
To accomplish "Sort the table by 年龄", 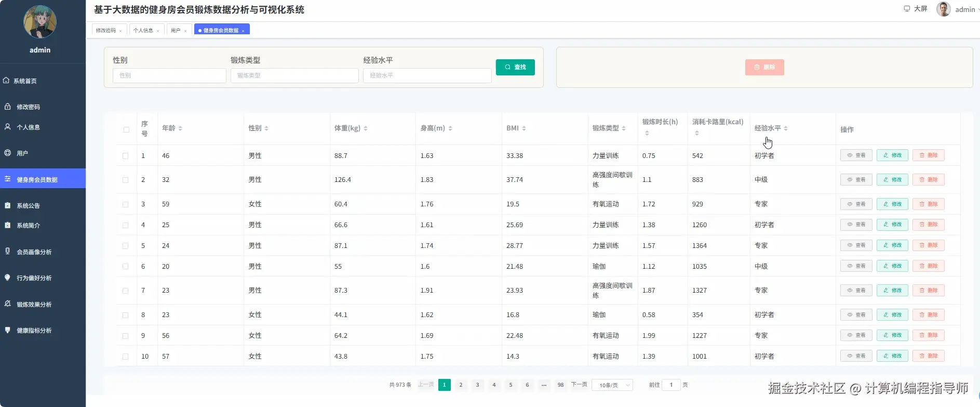I will point(180,128).
